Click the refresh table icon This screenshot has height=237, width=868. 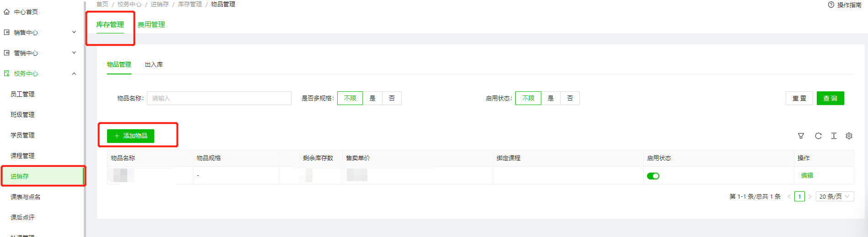point(818,136)
